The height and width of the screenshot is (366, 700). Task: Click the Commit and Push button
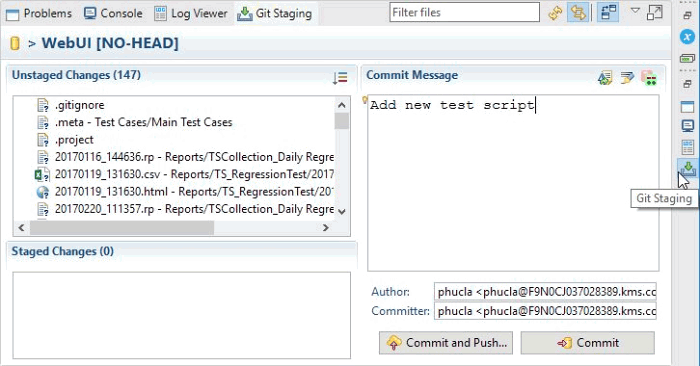(446, 343)
